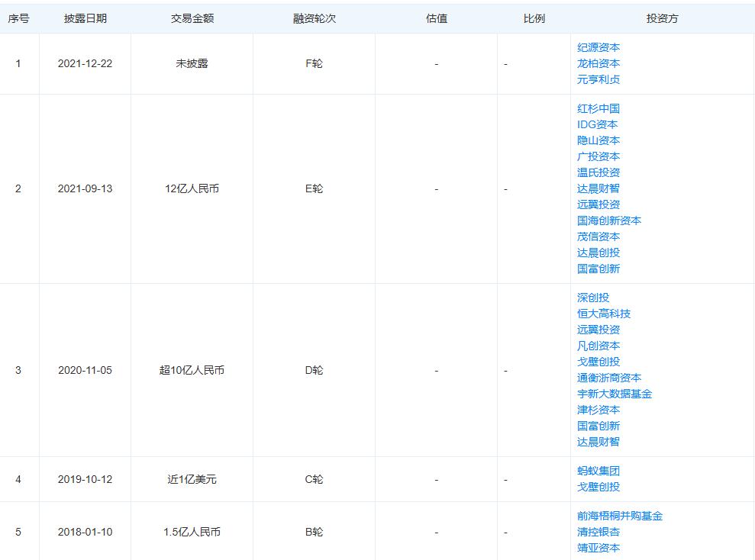Viewport: 755px width, 560px height.
Task: Click the 龙柏资本 investor link
Action: point(599,63)
